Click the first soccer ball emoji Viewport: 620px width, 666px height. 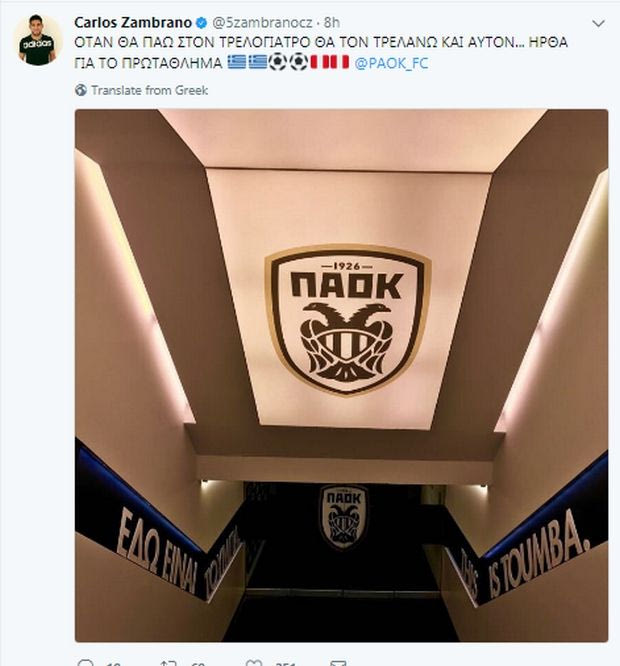(x=278, y=62)
